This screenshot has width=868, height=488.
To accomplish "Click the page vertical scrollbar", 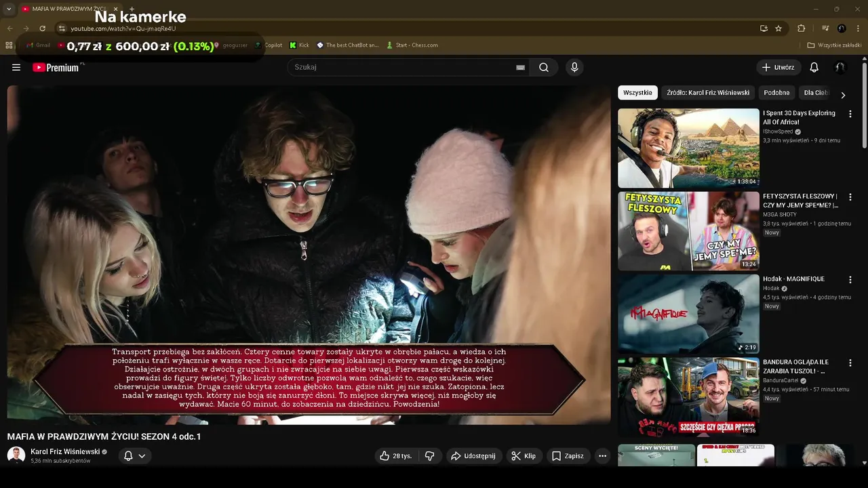I will click(864, 105).
